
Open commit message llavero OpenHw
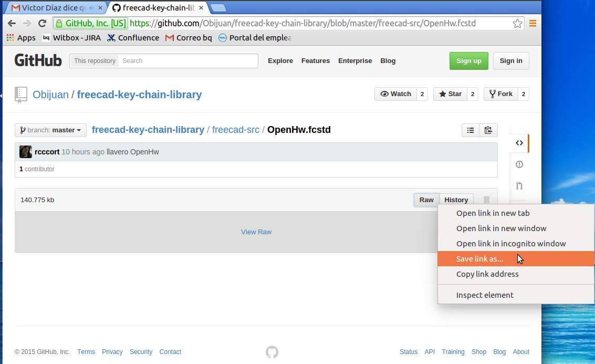point(132,152)
